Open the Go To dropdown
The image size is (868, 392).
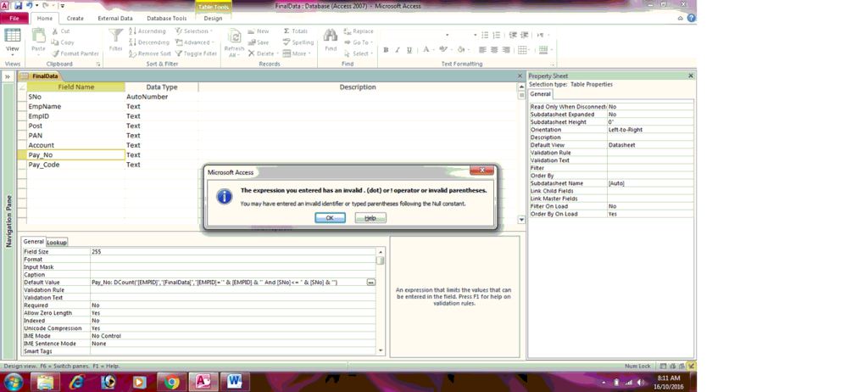[359, 42]
